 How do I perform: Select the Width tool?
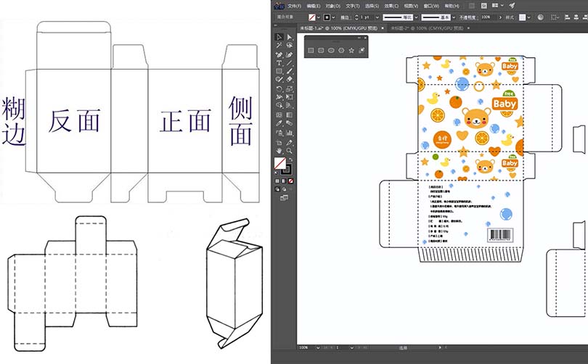point(279,97)
